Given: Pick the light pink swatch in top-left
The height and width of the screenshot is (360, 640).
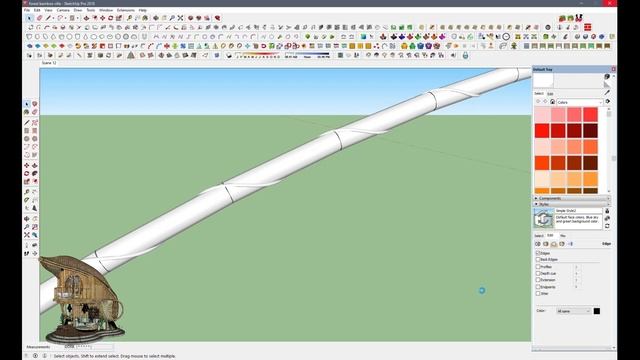Looking at the screenshot, I should tap(542, 115).
